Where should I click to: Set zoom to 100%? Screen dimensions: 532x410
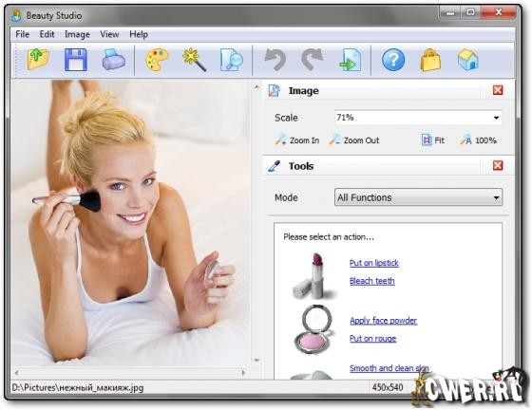(478, 140)
